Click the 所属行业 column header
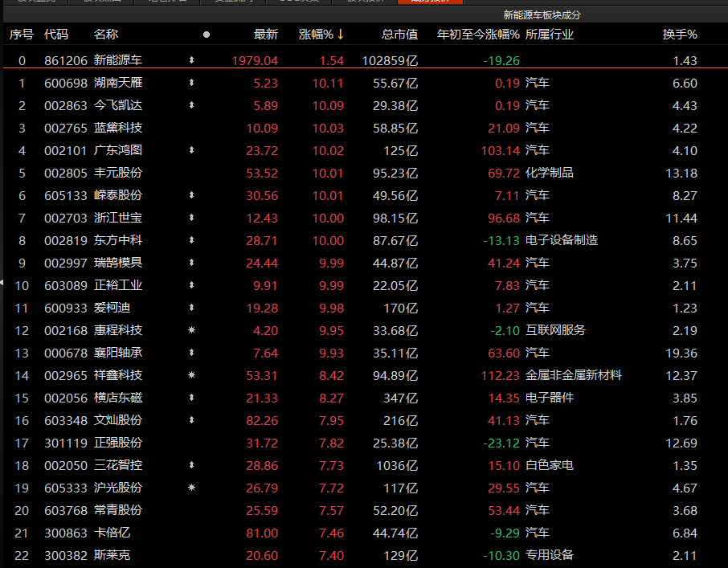The width and height of the screenshot is (728, 568). pyautogui.click(x=549, y=35)
